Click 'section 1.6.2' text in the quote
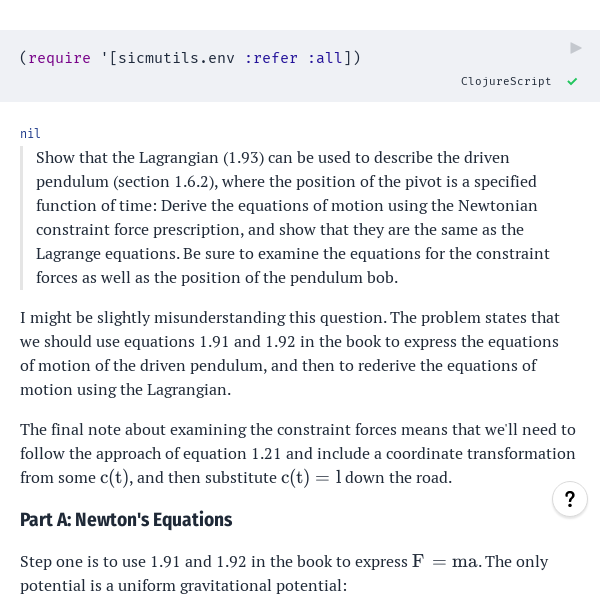The width and height of the screenshot is (600, 600). click(163, 182)
